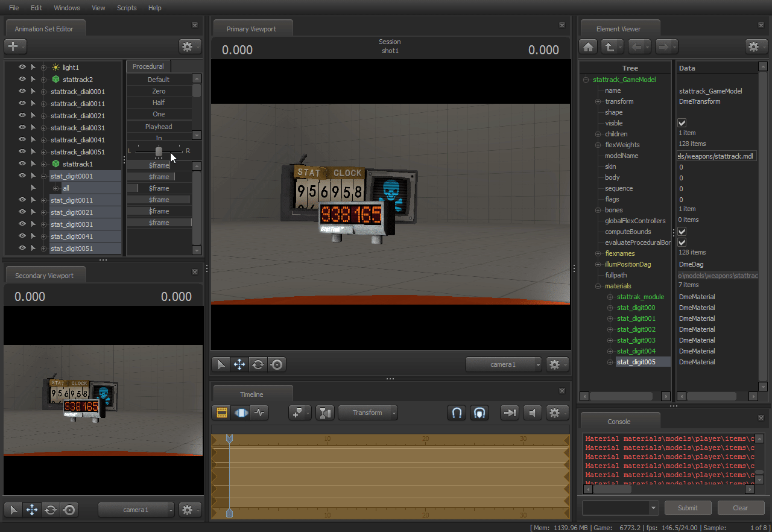This screenshot has height=532, width=772.
Task: Open the add bookmark tool in Timeline
Action: click(x=300, y=413)
